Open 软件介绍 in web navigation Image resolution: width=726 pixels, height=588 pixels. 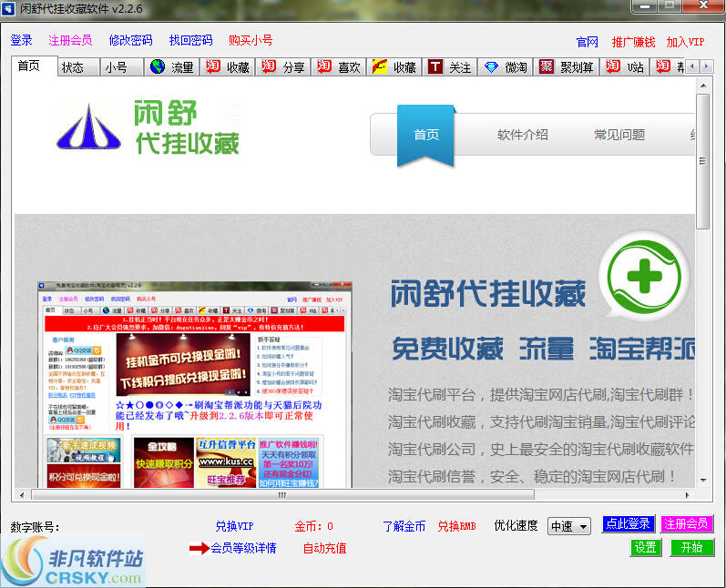[523, 135]
